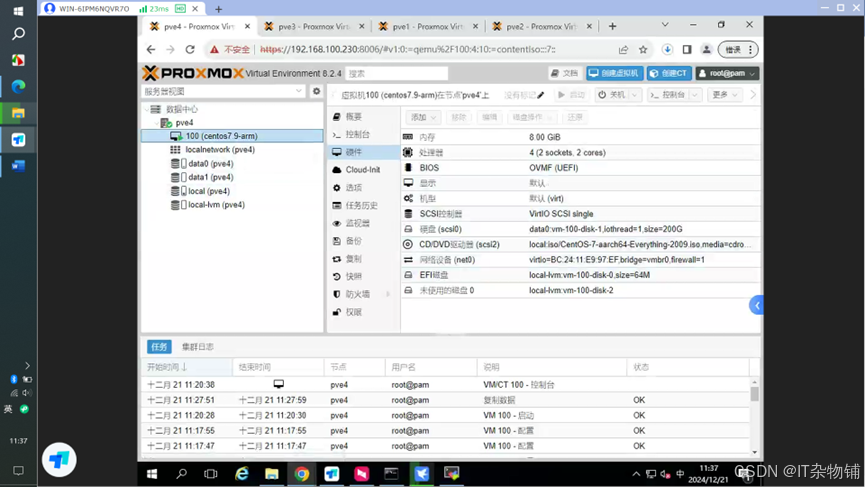Screen dimensions: 865x487
Task: Open the 任务历史 task history item
Action: point(363,205)
